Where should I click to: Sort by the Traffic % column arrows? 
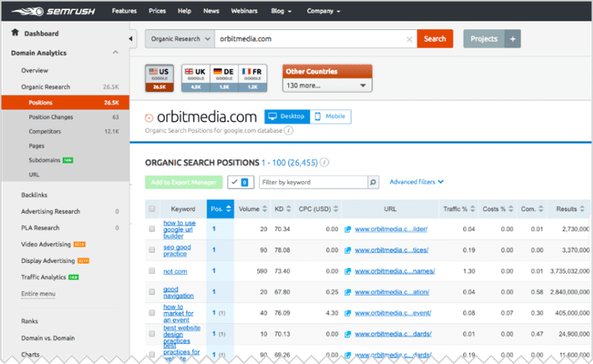(x=473, y=209)
